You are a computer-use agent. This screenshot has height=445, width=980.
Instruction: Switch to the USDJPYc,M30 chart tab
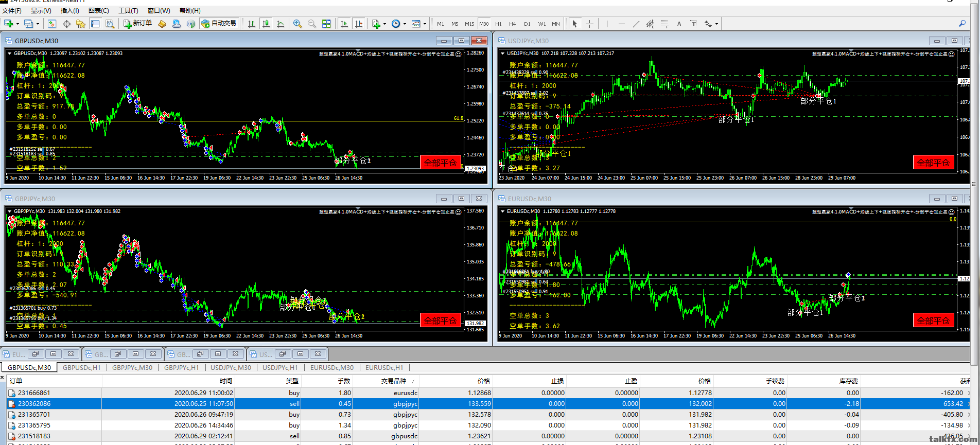[231, 367]
